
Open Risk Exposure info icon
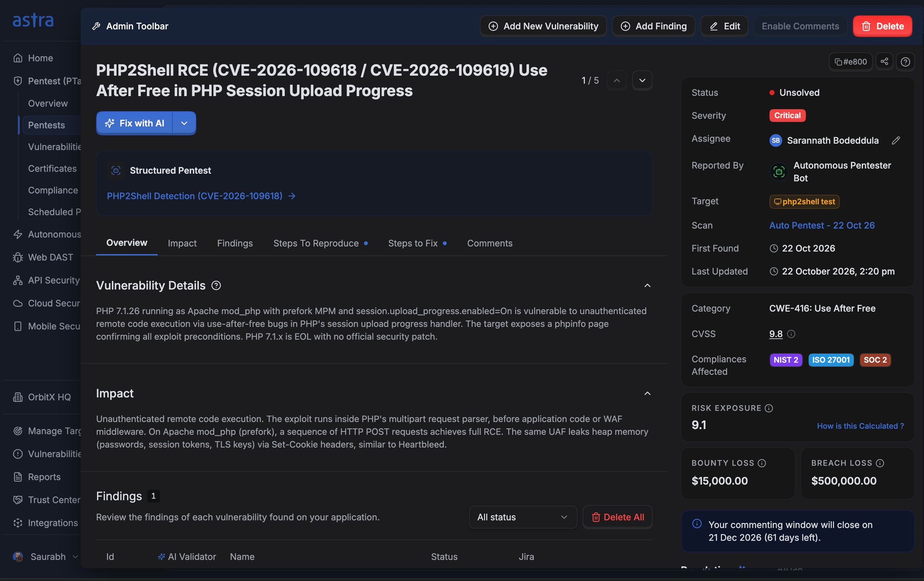point(768,408)
